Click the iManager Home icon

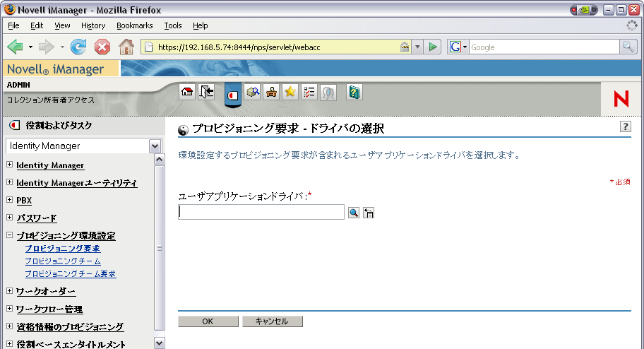pyautogui.click(x=187, y=92)
